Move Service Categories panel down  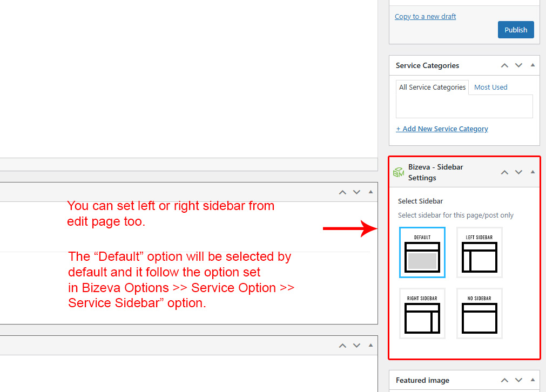(x=518, y=65)
